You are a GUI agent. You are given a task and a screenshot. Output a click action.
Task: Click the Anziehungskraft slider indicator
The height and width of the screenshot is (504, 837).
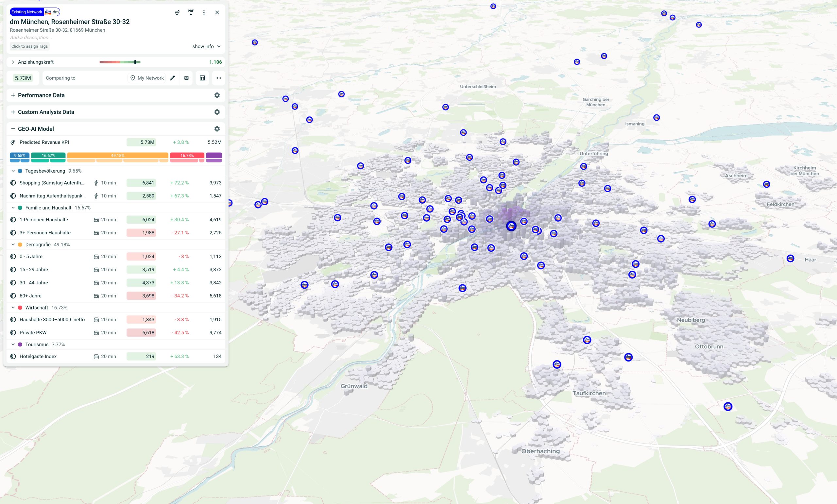pyautogui.click(x=135, y=62)
